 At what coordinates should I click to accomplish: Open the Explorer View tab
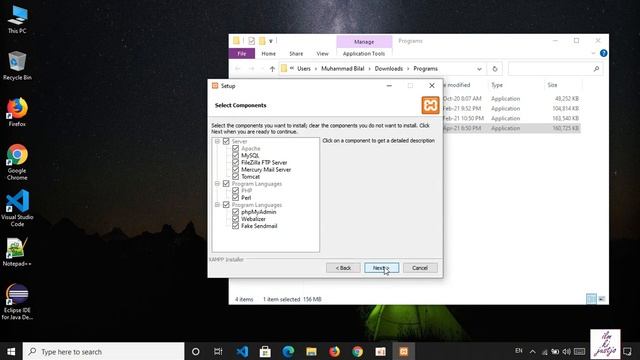322,53
